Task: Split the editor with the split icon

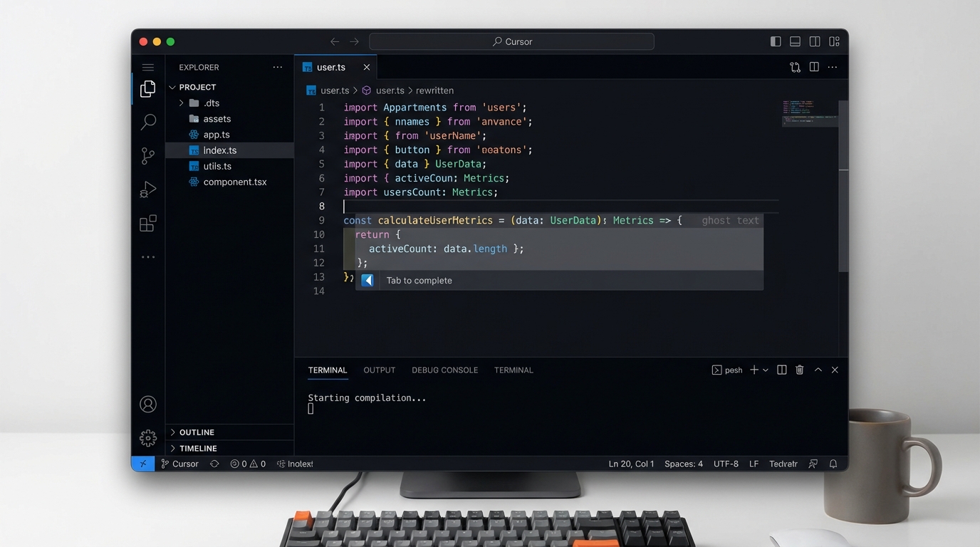Action: pos(814,66)
